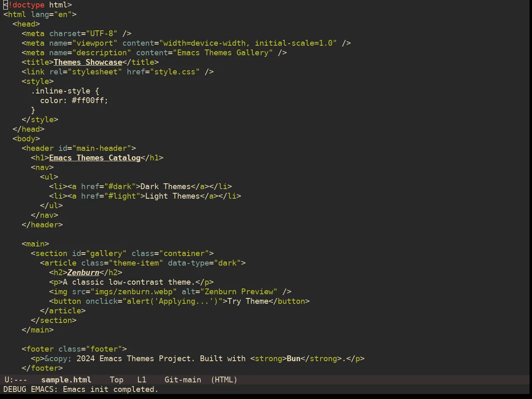Click the "UTF-8" charset value
Image resolution: width=532 pixels, height=399 pixels.
point(102,34)
